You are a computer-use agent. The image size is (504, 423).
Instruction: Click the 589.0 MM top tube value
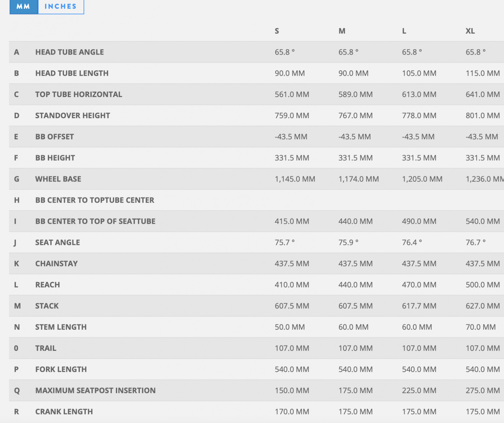(x=356, y=94)
